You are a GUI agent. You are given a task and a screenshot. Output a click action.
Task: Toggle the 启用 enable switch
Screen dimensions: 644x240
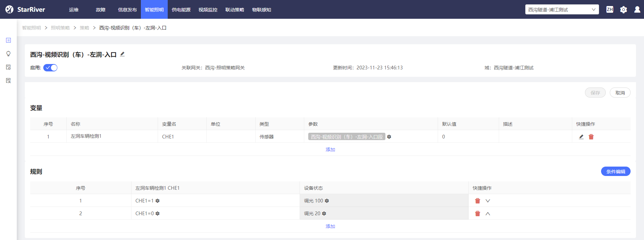tap(50, 68)
